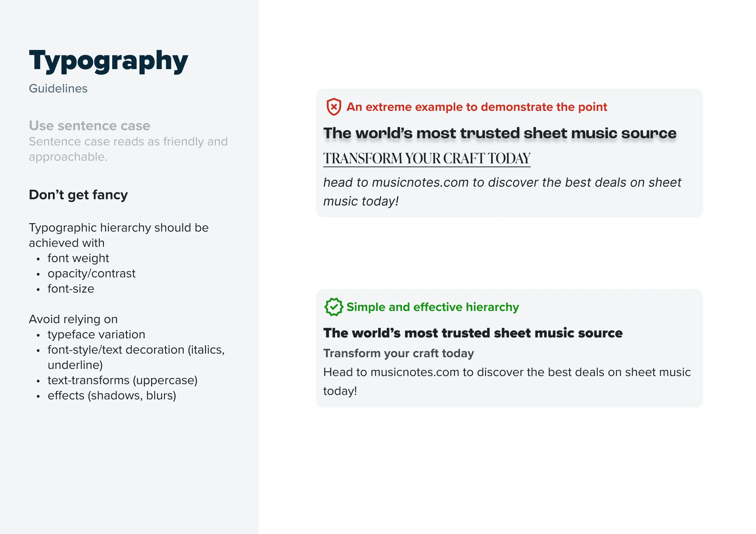
Task: Select the Guidelines subtitle text
Action: (x=58, y=89)
